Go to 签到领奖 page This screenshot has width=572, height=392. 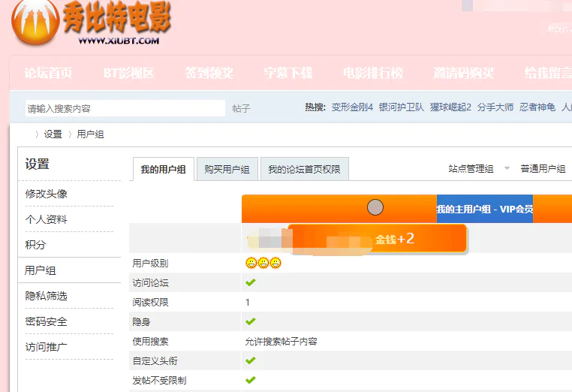[x=209, y=73]
